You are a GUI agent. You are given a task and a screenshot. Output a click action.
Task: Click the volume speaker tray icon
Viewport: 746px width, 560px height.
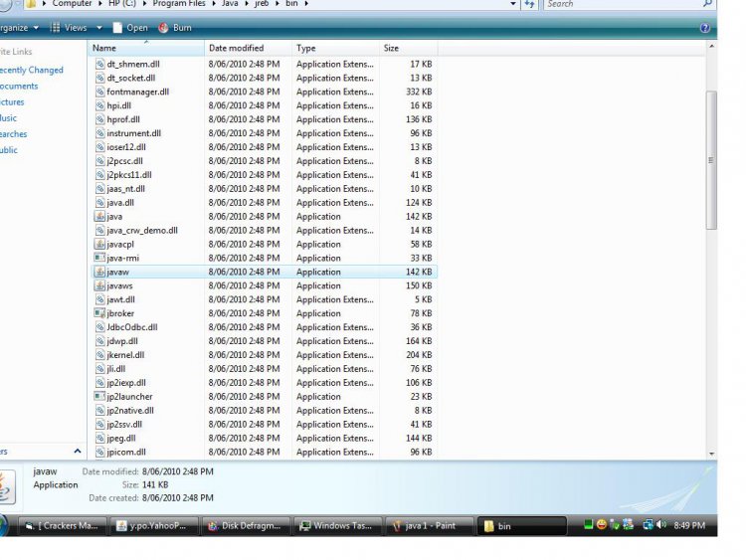pos(661,525)
